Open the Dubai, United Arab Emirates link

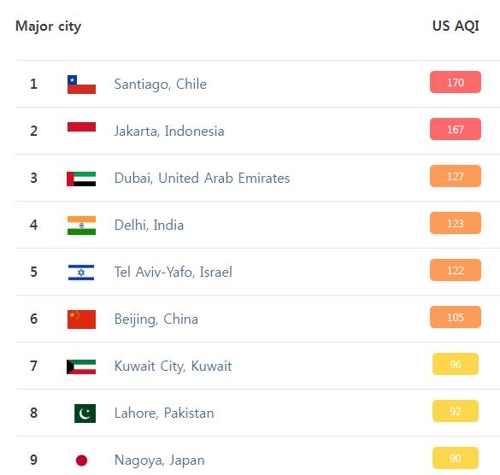click(202, 178)
